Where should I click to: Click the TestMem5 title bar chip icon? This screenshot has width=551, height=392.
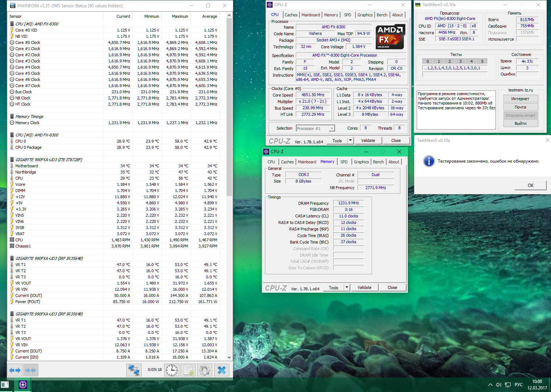click(x=418, y=5)
